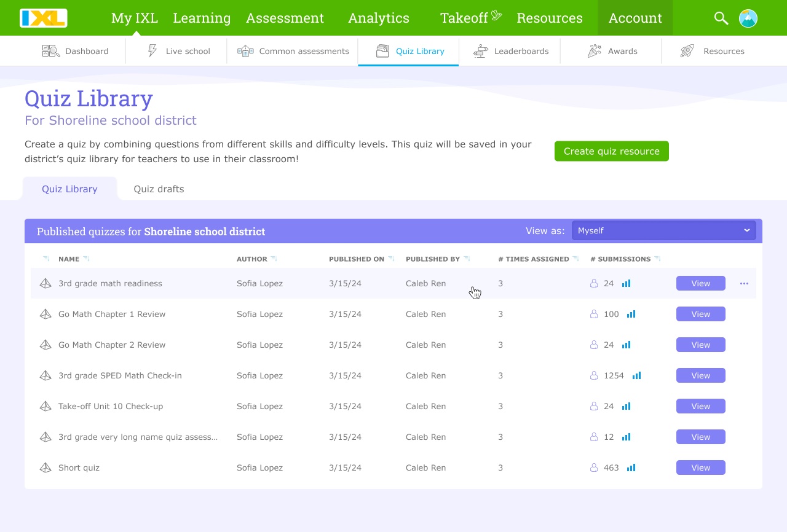787x532 pixels.
Task: Open bar chart icon next to 1254 submissions
Action: pos(636,375)
